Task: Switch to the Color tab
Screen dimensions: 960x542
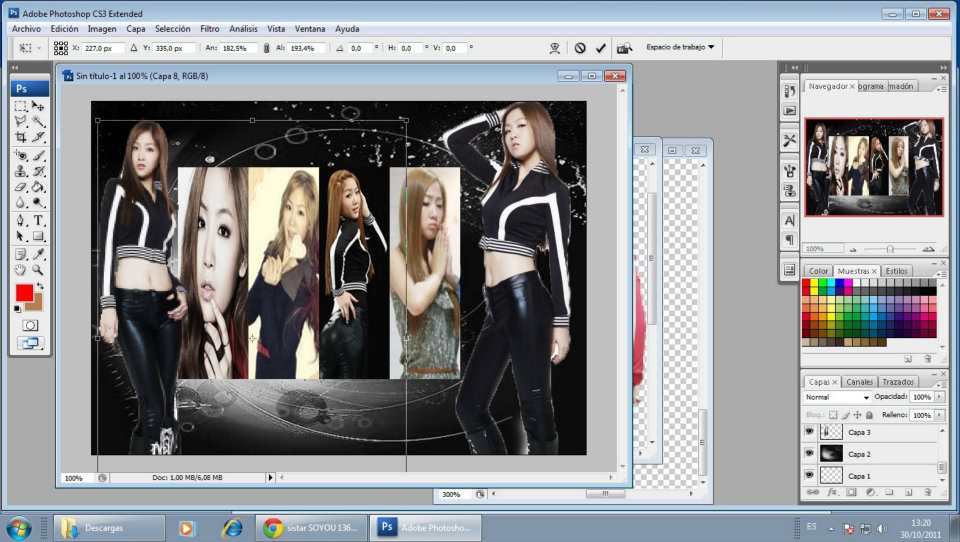Action: click(818, 271)
